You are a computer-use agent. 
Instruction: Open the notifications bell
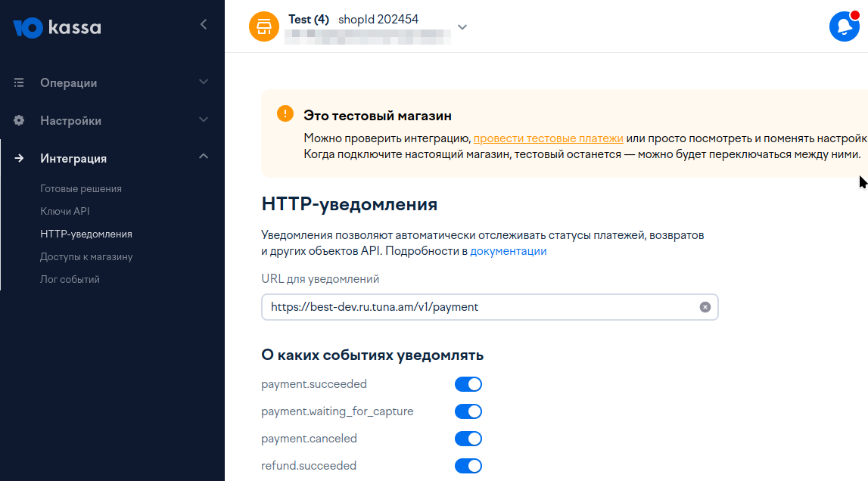pos(844,27)
